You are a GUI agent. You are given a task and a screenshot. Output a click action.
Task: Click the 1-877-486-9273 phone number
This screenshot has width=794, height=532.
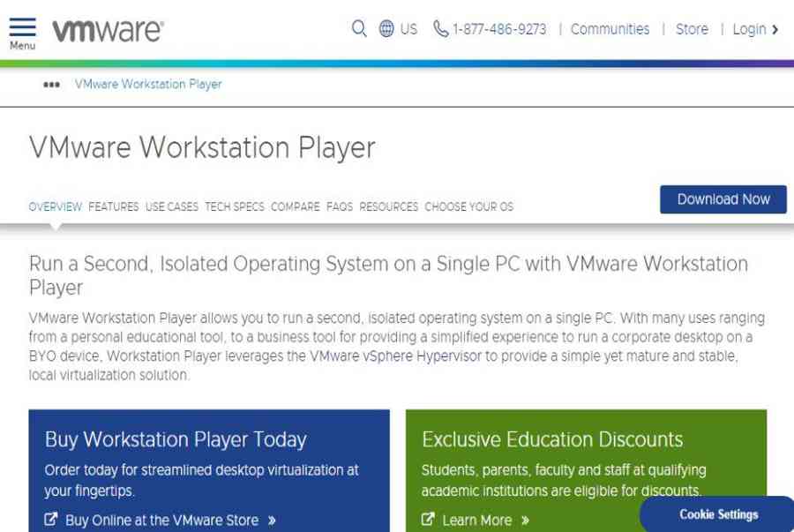tap(499, 29)
